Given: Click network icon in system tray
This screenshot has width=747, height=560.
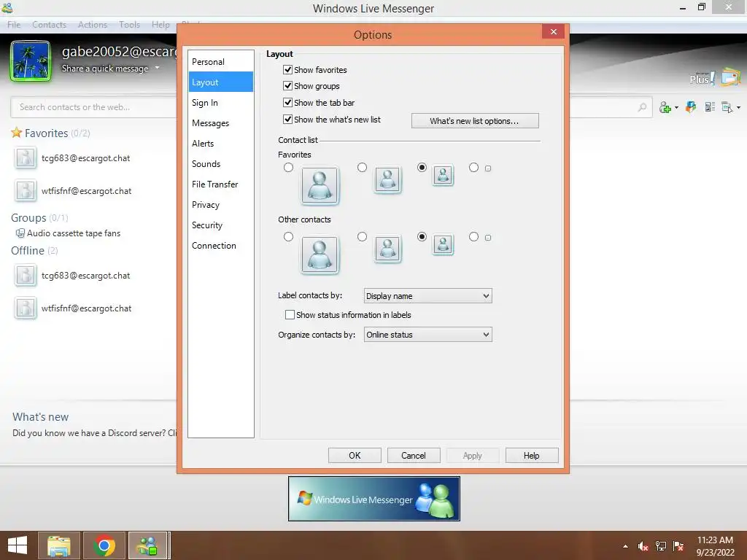Looking at the screenshot, I should point(661,546).
